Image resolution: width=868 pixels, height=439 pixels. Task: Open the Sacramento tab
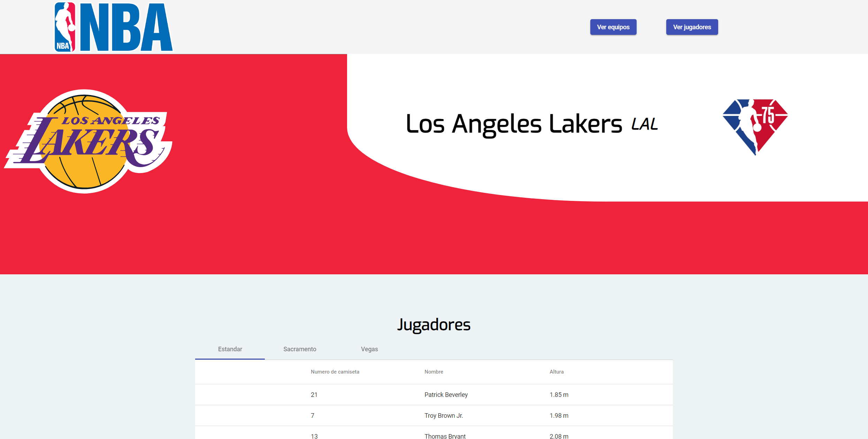(x=300, y=349)
